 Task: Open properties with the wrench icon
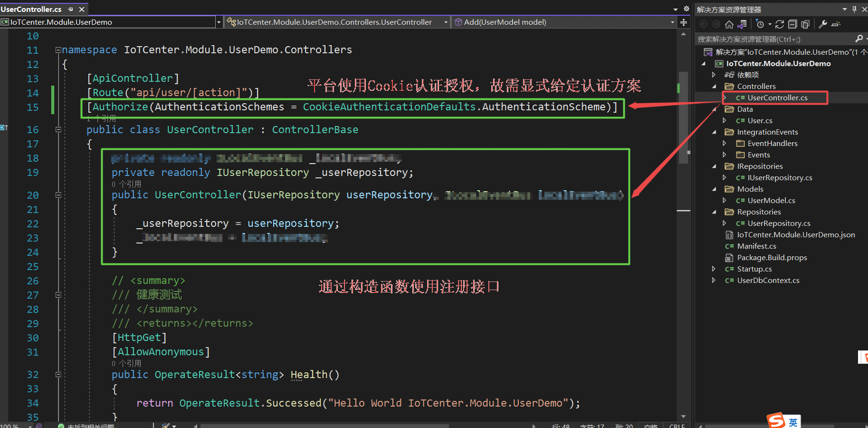click(823, 24)
